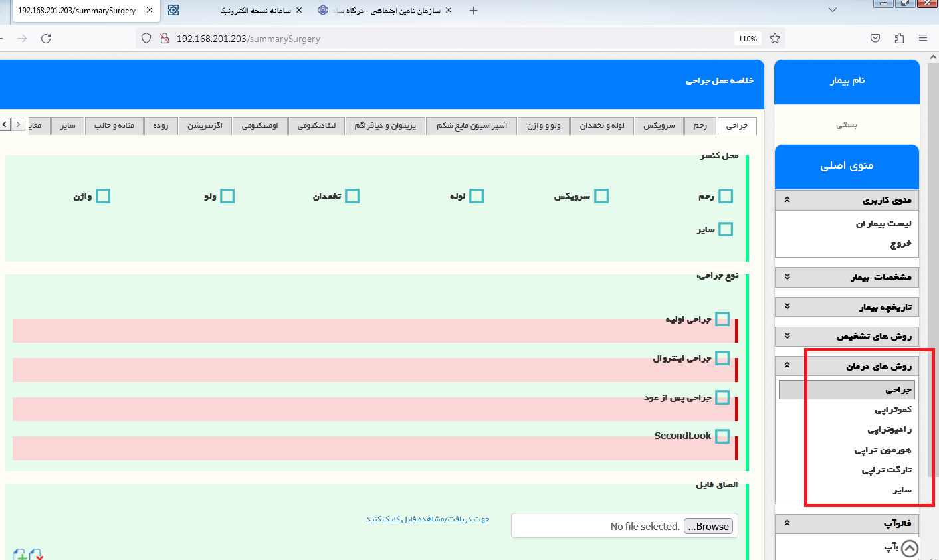This screenshot has height=560, width=939.
Task: Tick the جراحی اولیه surgery type checkbox
Action: click(x=722, y=319)
